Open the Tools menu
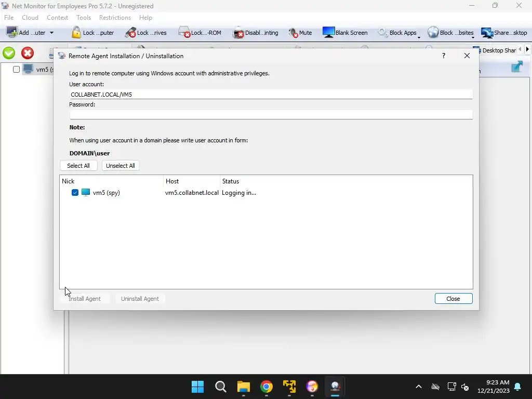This screenshot has width=532, height=399. [84, 17]
